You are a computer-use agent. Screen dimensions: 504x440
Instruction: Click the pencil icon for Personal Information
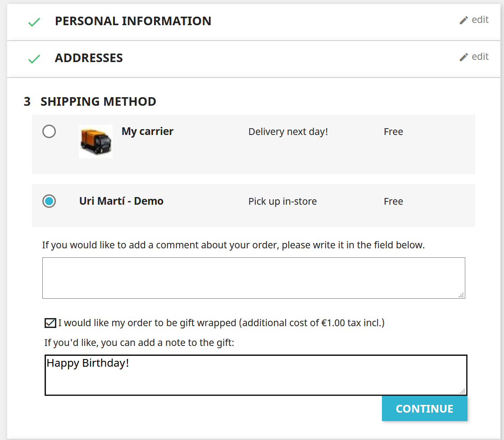[463, 20]
